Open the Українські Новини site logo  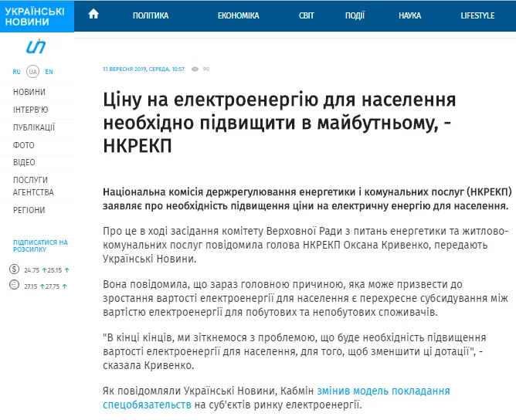37,16
